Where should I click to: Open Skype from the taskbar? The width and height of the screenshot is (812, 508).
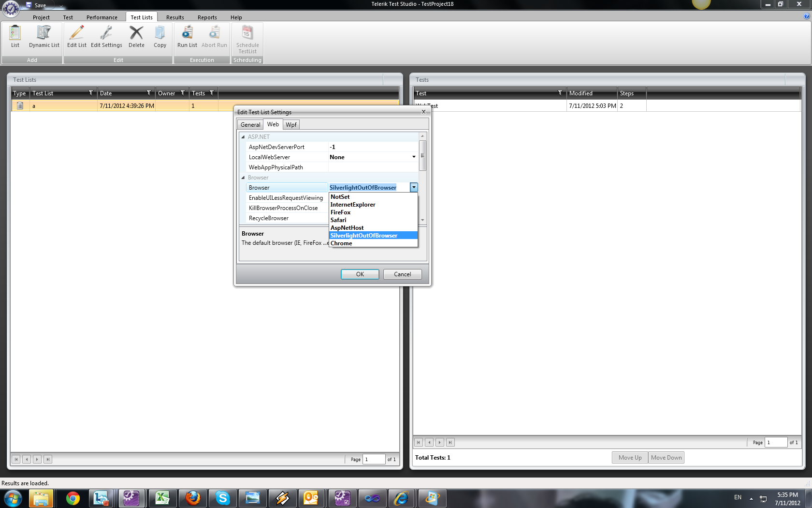(x=223, y=498)
